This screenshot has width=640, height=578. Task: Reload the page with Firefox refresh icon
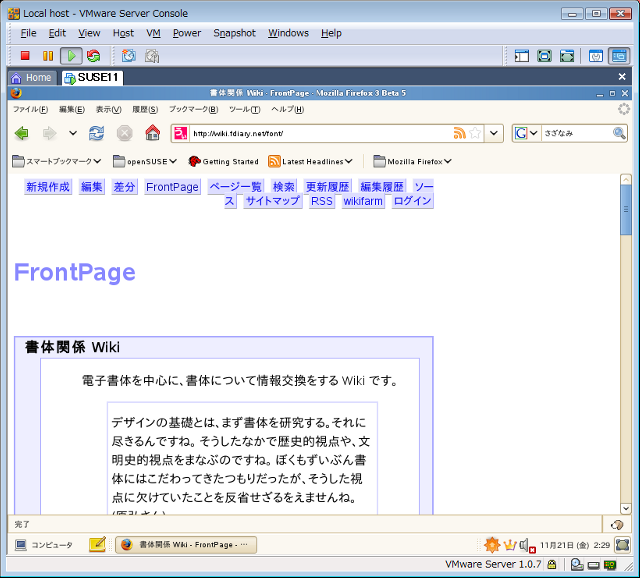click(x=96, y=133)
